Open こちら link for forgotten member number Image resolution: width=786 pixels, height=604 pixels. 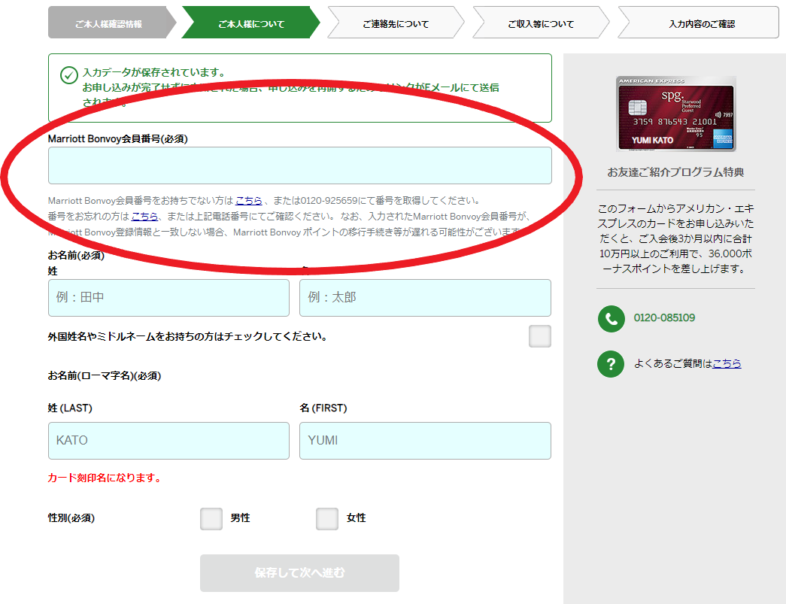(x=144, y=217)
